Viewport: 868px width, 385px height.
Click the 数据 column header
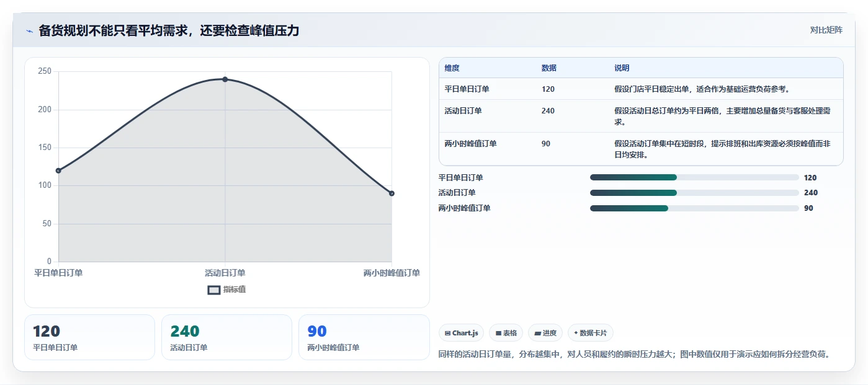pos(548,68)
